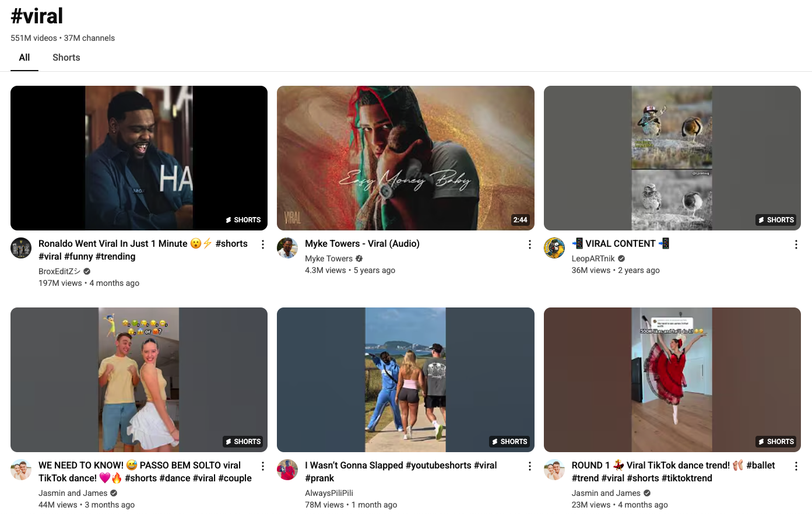
Task: Click '4.3M views • 5 years ago' text
Action: [350, 270]
